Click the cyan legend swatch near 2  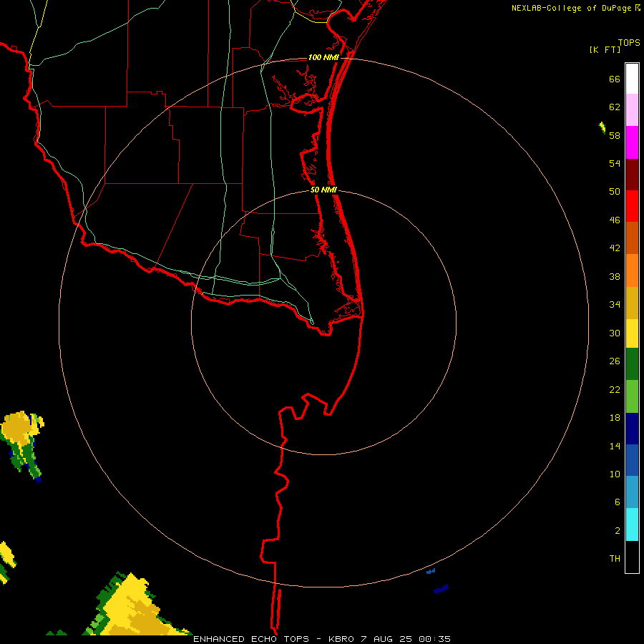coord(632,525)
